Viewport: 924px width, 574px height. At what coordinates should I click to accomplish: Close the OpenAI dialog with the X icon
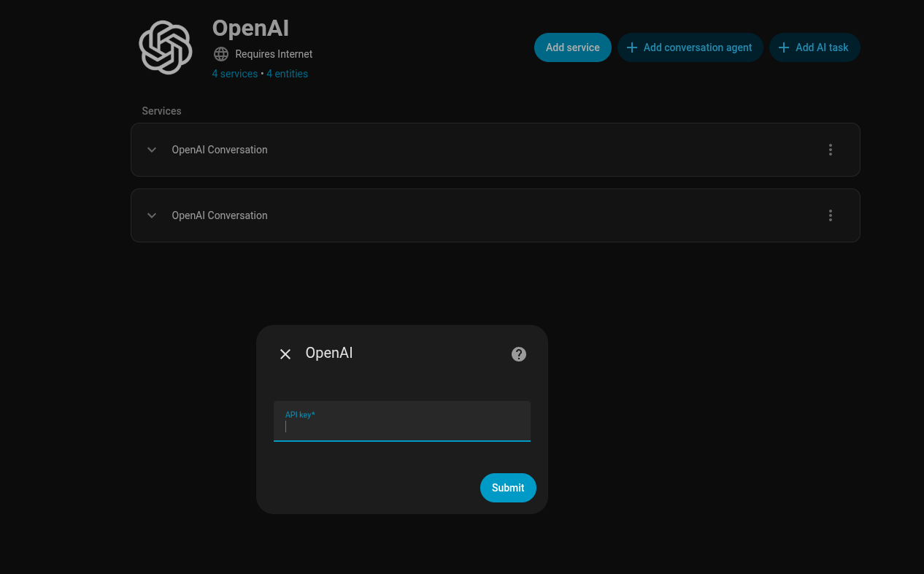click(285, 354)
